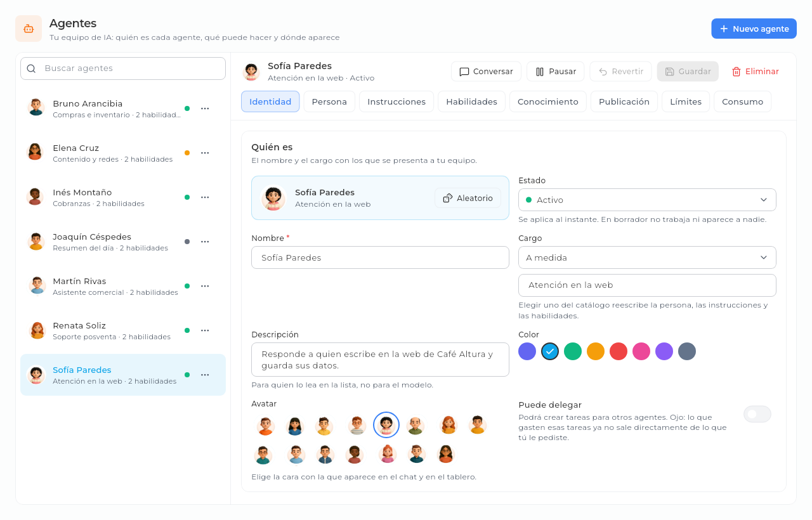
Task: Click the robot Agentes icon in header
Action: pos(29,29)
